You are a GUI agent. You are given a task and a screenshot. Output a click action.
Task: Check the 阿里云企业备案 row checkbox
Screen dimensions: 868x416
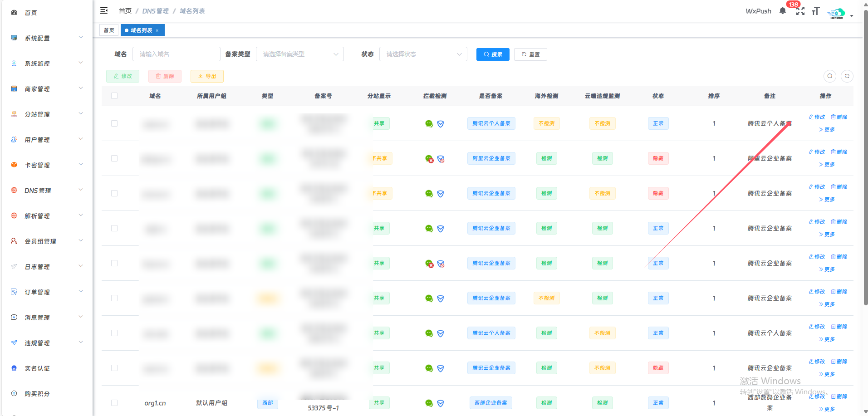[x=114, y=158]
